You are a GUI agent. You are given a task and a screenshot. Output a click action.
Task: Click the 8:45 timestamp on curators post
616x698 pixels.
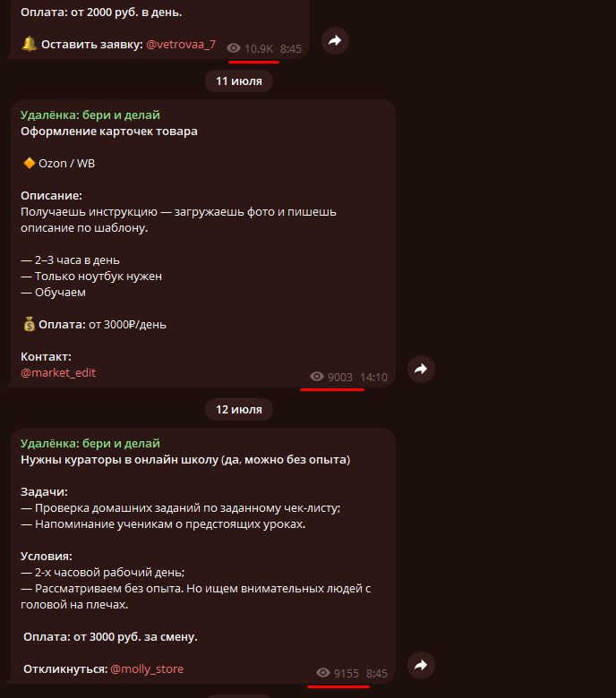coord(377,674)
